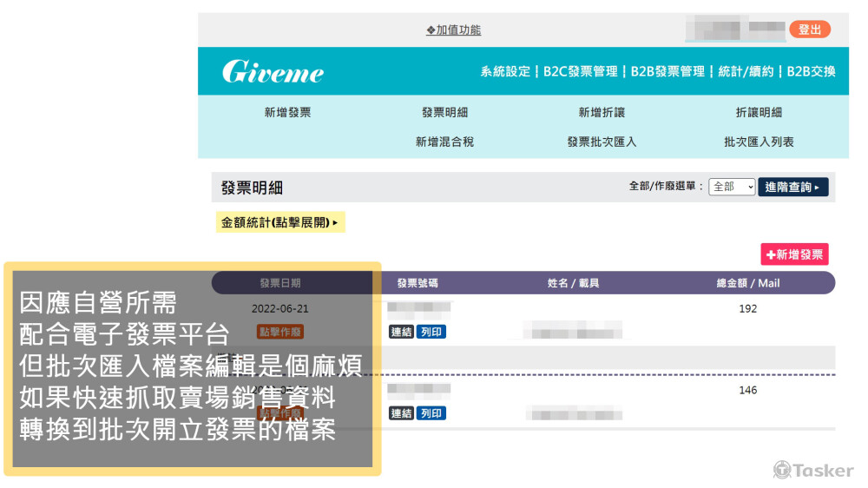Viewport: 868px width, 488px height.
Task: Open the 新增混合稅 page
Action: pyautogui.click(x=444, y=142)
